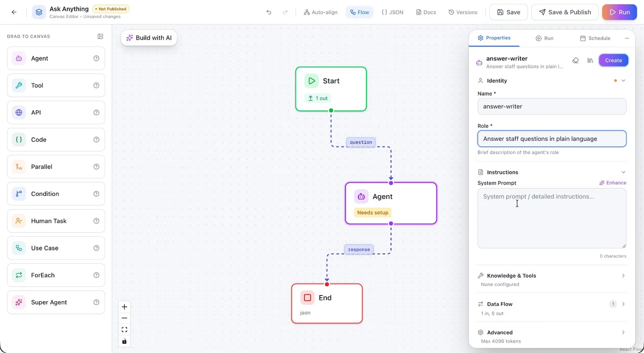Image resolution: width=644 pixels, height=353 pixels.
Task: Switch to the Properties tab
Action: [x=494, y=38]
